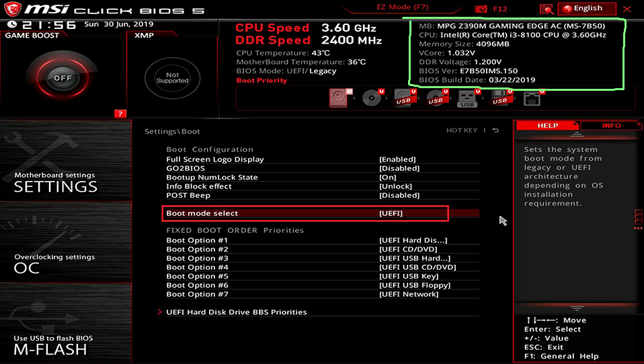644x364 pixels.
Task: Click the CD/DVD disc boot priority icon
Action: [373, 98]
